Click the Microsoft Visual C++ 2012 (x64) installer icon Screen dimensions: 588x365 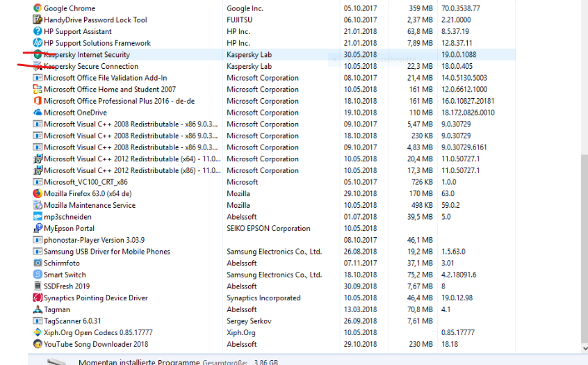38,159
